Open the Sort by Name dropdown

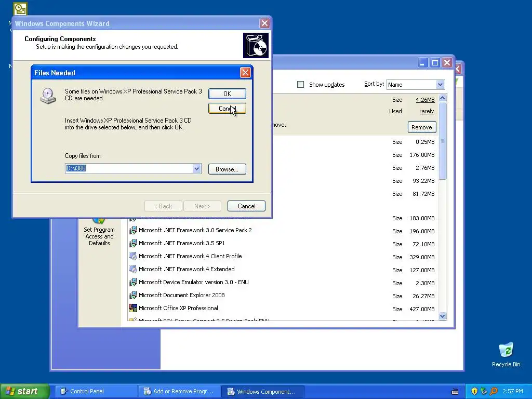coord(440,85)
